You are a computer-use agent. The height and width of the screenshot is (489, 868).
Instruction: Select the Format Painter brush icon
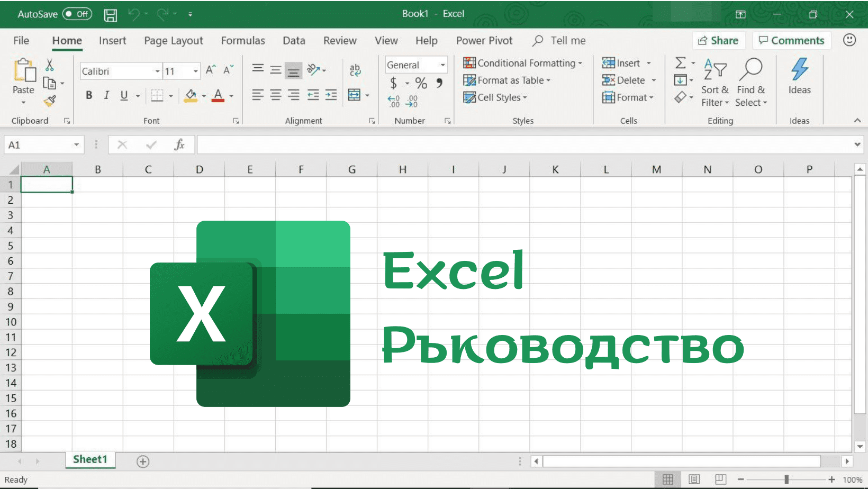coord(50,101)
